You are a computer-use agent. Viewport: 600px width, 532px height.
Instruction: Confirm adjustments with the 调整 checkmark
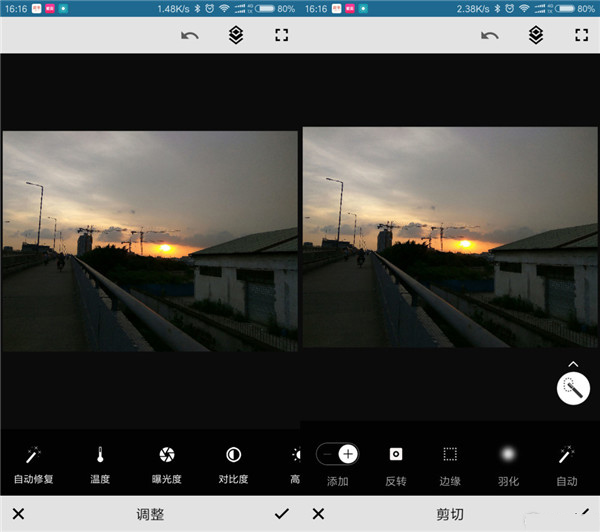[x=281, y=514]
